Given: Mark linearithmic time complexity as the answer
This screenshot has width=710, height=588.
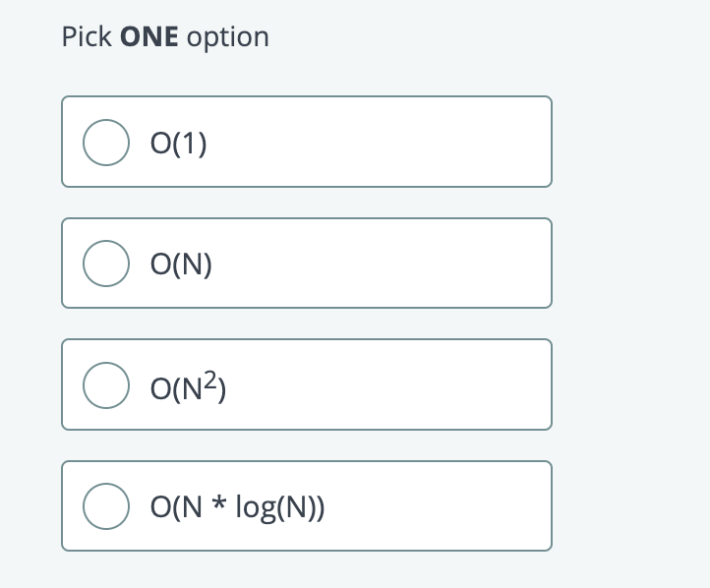Looking at the screenshot, I should [x=106, y=507].
